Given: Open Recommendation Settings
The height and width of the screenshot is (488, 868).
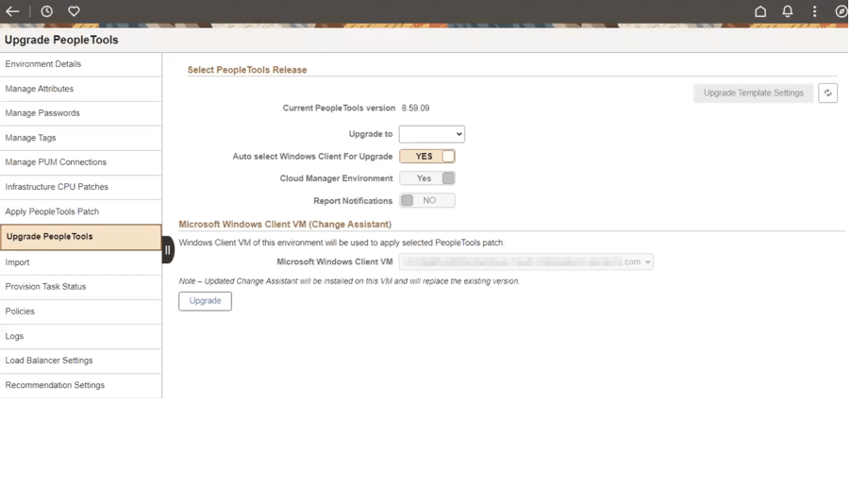Looking at the screenshot, I should click(x=81, y=385).
